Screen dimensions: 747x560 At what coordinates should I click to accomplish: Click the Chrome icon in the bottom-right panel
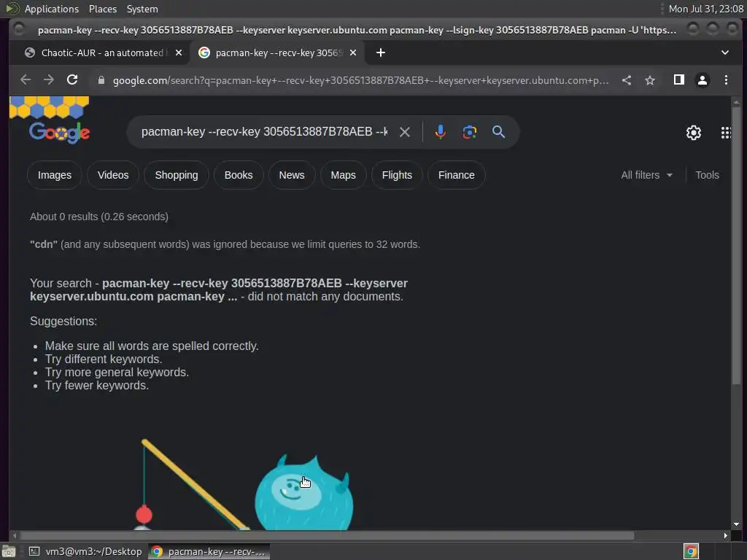point(691,551)
